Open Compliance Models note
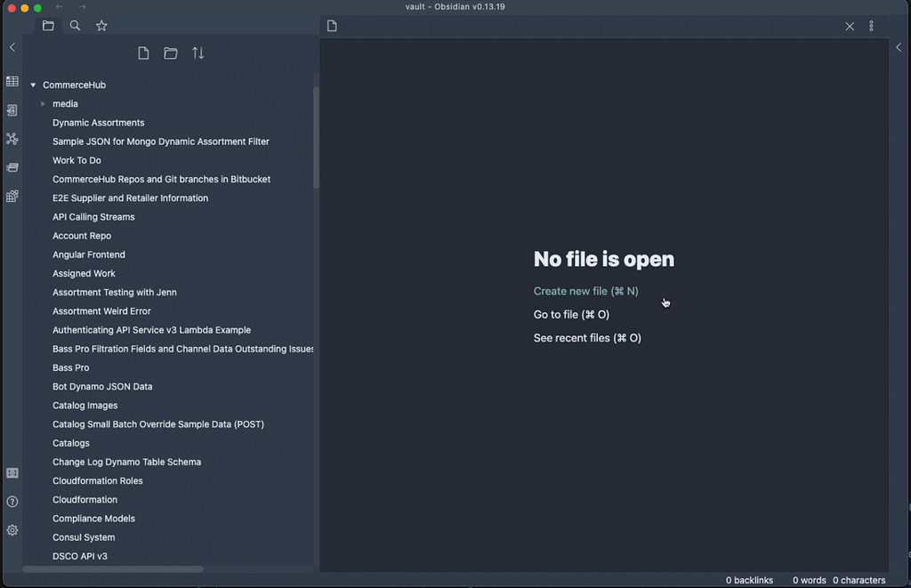The image size is (911, 588). tap(93, 519)
